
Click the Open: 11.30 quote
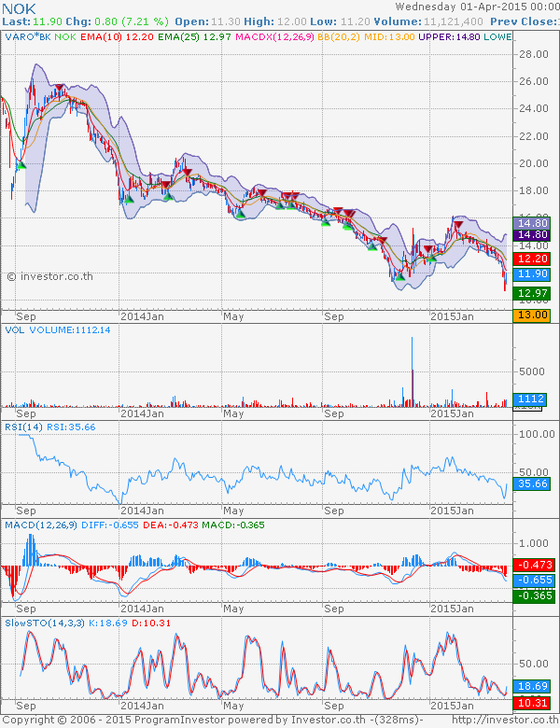tap(207, 21)
